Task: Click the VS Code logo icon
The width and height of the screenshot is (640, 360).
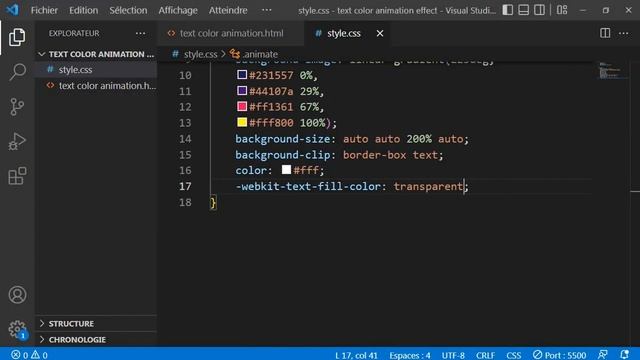Action: (x=13, y=9)
